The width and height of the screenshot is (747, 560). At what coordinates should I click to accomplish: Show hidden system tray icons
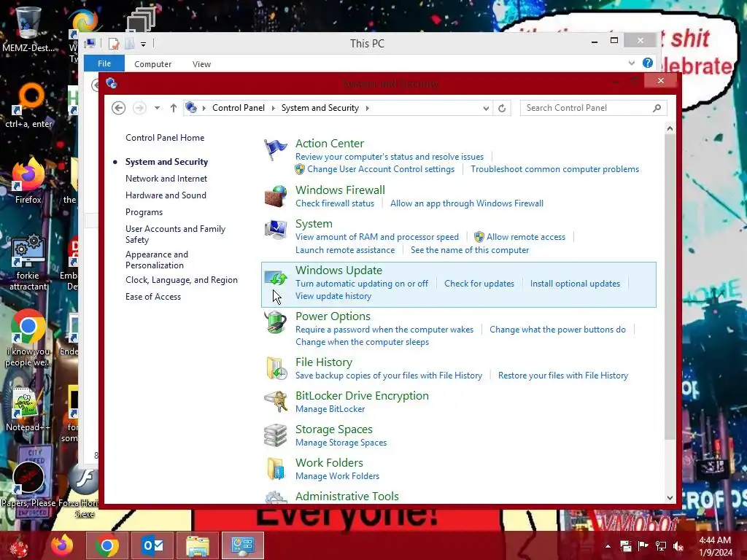608,546
